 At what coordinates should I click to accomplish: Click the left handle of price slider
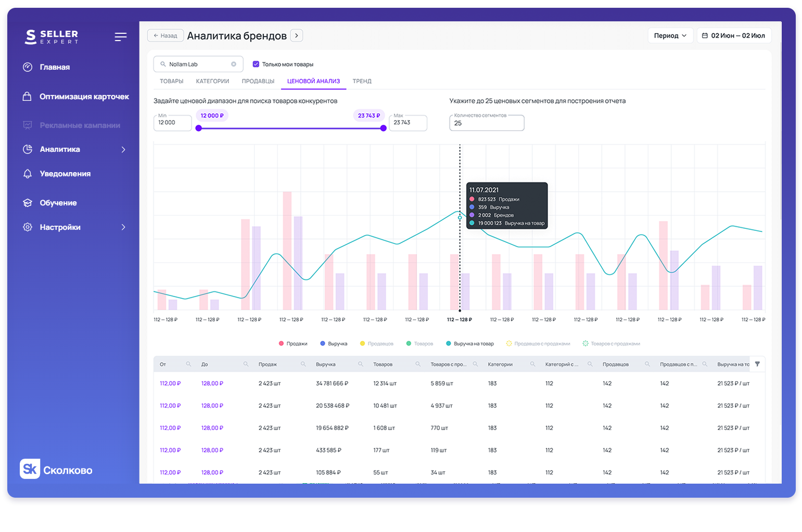click(198, 128)
